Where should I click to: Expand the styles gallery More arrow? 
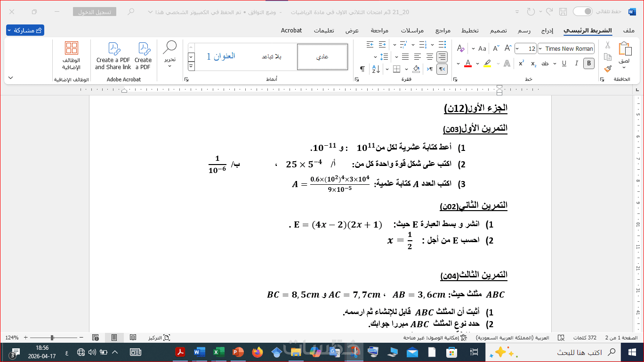click(x=191, y=66)
